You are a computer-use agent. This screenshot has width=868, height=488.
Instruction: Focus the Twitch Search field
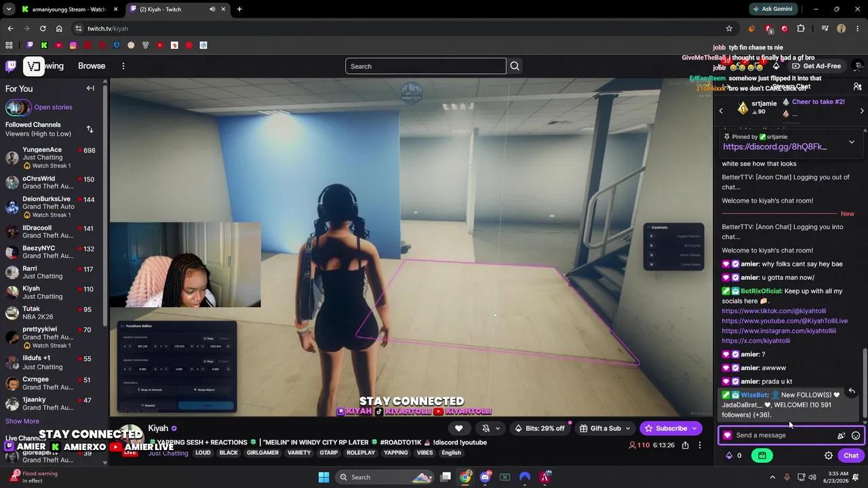tap(426, 66)
